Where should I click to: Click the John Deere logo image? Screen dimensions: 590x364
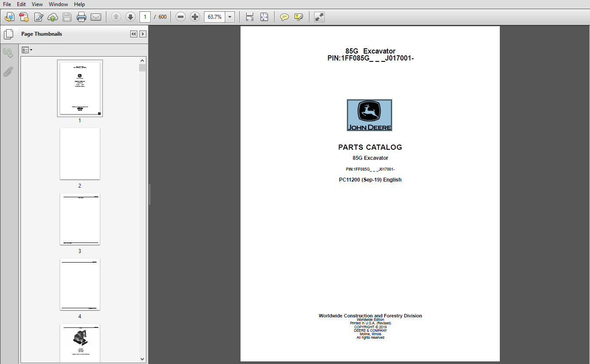[370, 115]
